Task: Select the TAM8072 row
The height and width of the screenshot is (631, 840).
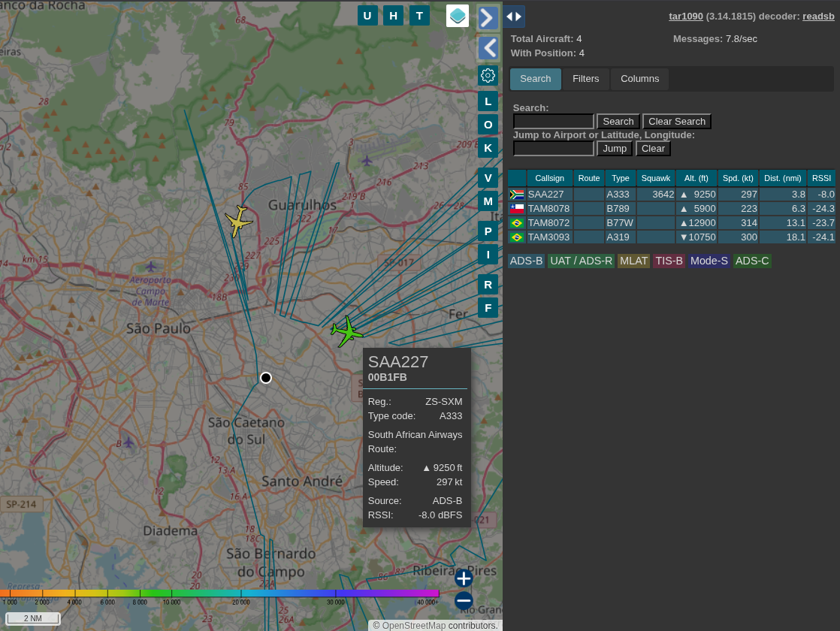Action: pos(672,223)
